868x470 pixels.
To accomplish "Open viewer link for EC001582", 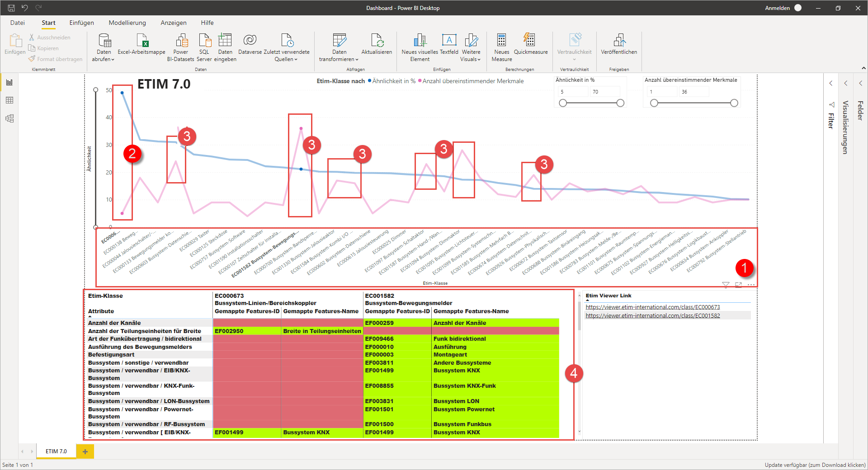I will (x=653, y=316).
